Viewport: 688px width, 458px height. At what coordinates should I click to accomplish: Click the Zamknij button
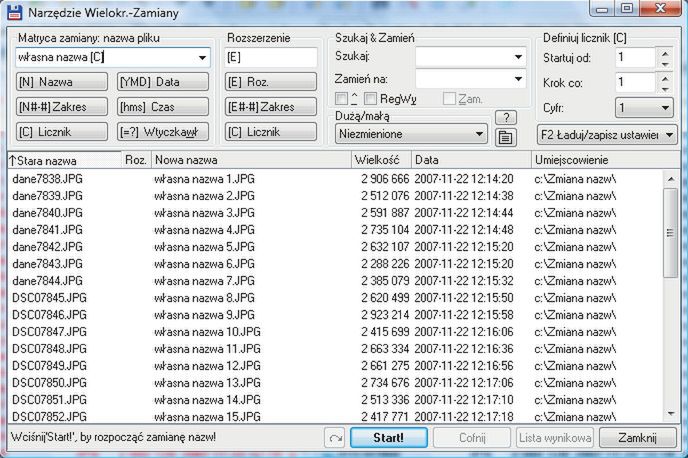click(x=638, y=438)
